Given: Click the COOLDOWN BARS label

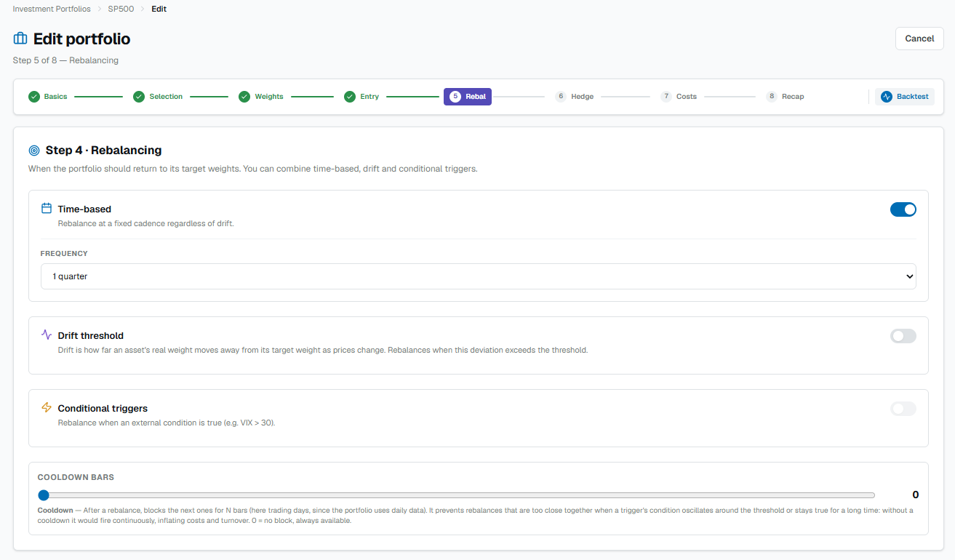Looking at the screenshot, I should (x=76, y=478).
